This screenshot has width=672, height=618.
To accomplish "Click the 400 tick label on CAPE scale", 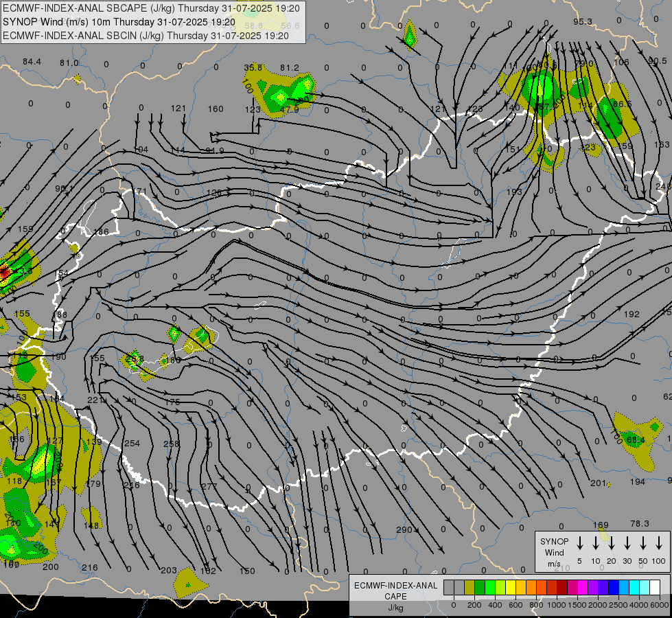I will click(x=495, y=605).
